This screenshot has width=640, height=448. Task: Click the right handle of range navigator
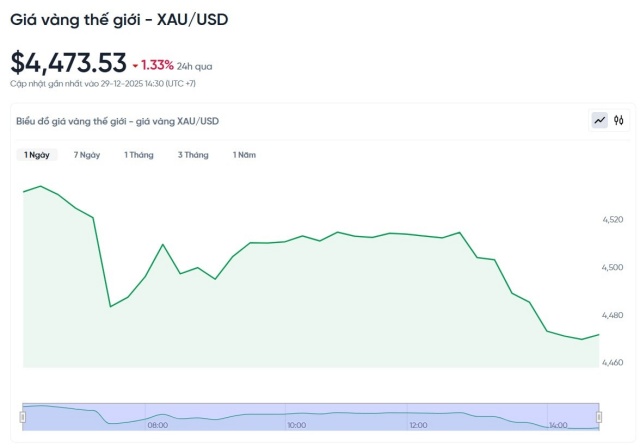click(x=599, y=416)
